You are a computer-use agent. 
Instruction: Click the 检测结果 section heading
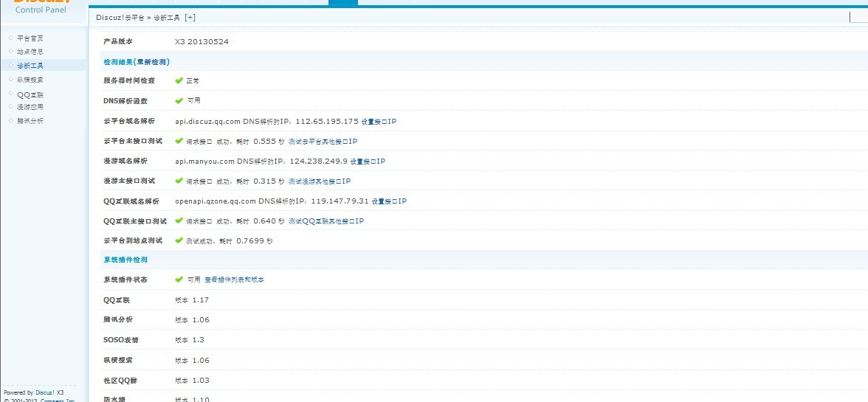(x=120, y=61)
